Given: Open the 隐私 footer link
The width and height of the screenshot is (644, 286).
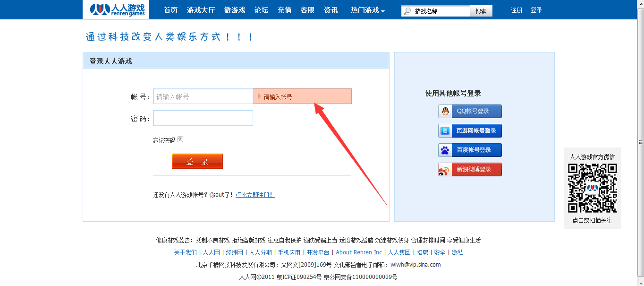Looking at the screenshot, I should pyautogui.click(x=457, y=252).
